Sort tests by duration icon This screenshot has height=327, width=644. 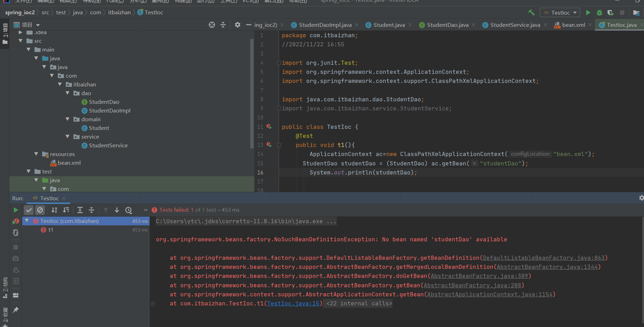[x=66, y=210]
